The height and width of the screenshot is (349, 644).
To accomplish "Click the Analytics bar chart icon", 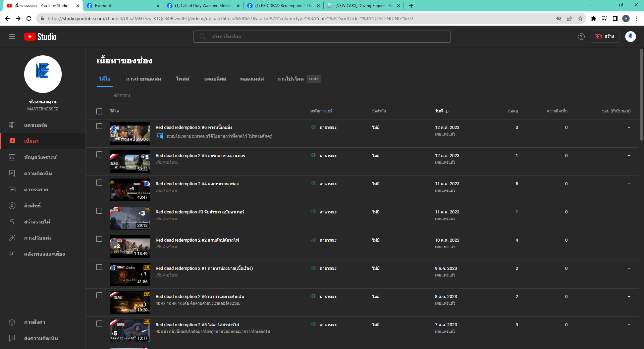I will pos(12,157).
